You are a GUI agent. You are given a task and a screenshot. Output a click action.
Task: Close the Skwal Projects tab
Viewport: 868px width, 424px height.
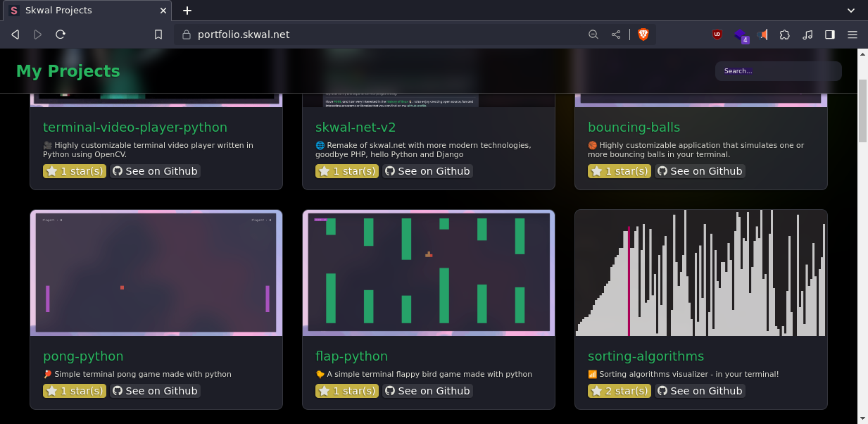click(163, 11)
